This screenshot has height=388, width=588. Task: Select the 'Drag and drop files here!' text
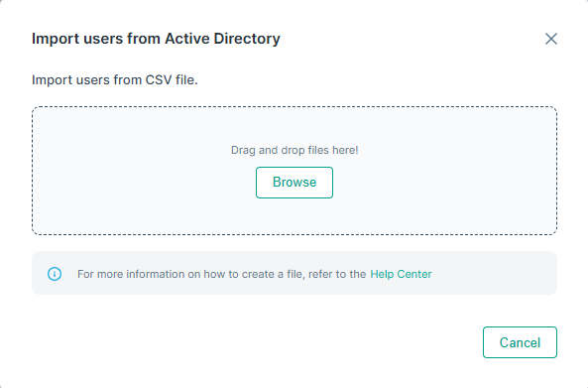point(294,150)
